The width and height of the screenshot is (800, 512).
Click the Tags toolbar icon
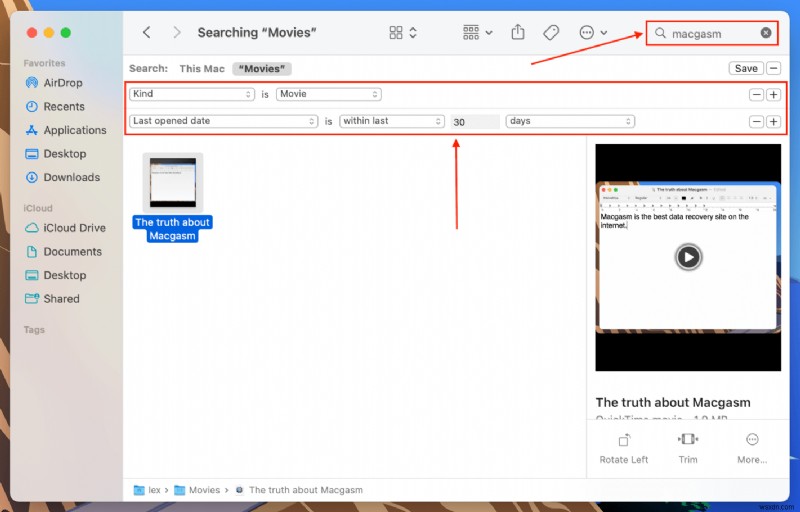(551, 33)
